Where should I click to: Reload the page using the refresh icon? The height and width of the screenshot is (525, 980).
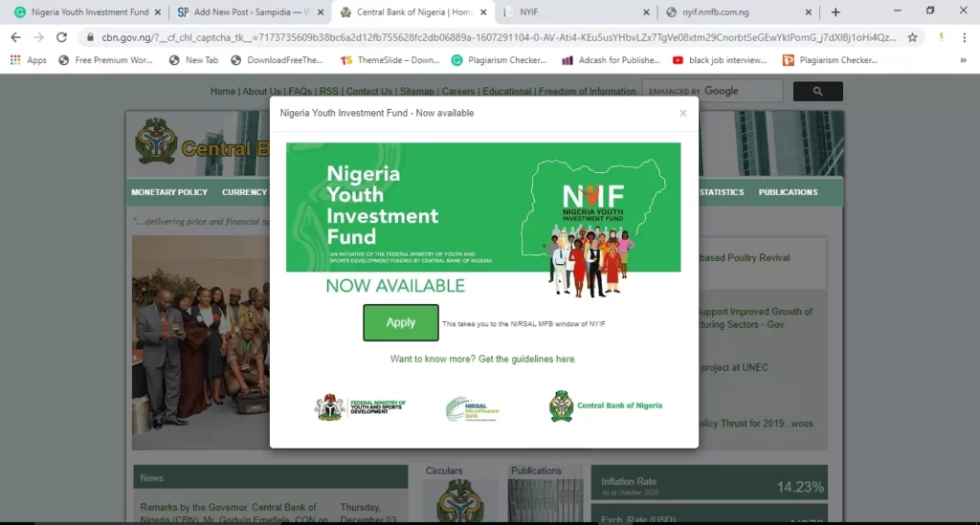(x=61, y=37)
